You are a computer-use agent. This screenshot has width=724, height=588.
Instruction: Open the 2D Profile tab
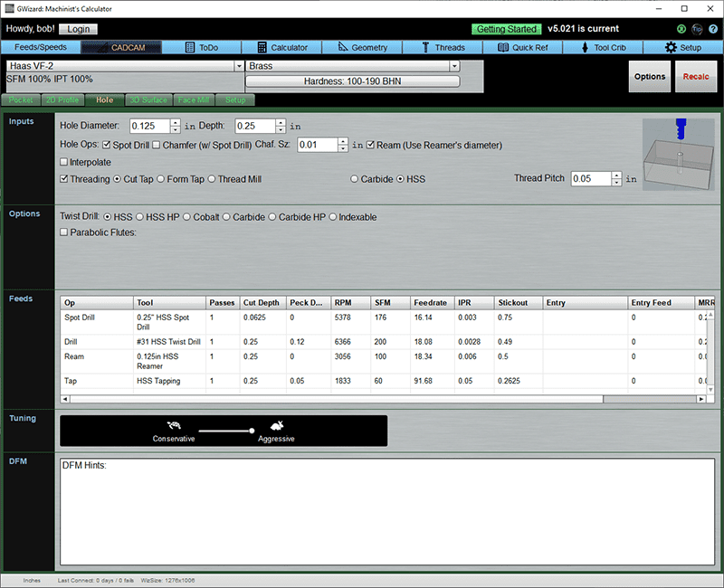click(62, 100)
